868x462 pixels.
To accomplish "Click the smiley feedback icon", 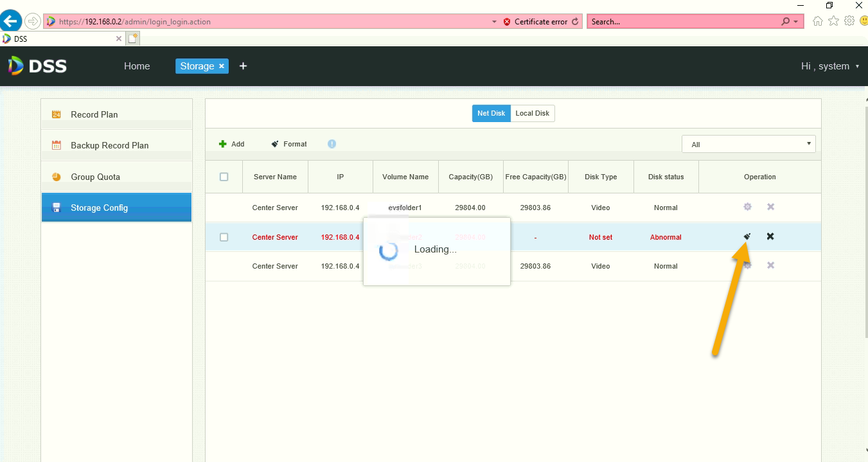I will coord(863,21).
